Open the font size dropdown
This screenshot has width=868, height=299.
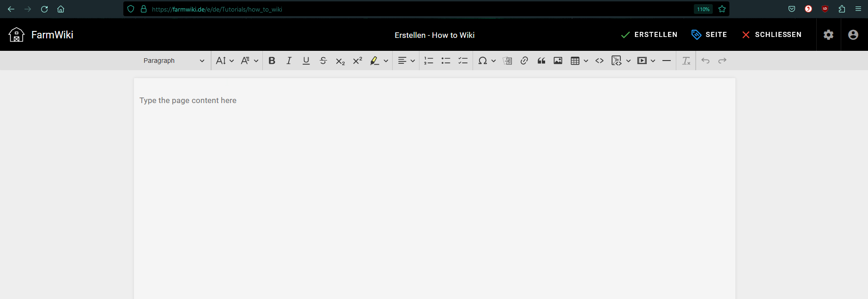click(x=225, y=61)
